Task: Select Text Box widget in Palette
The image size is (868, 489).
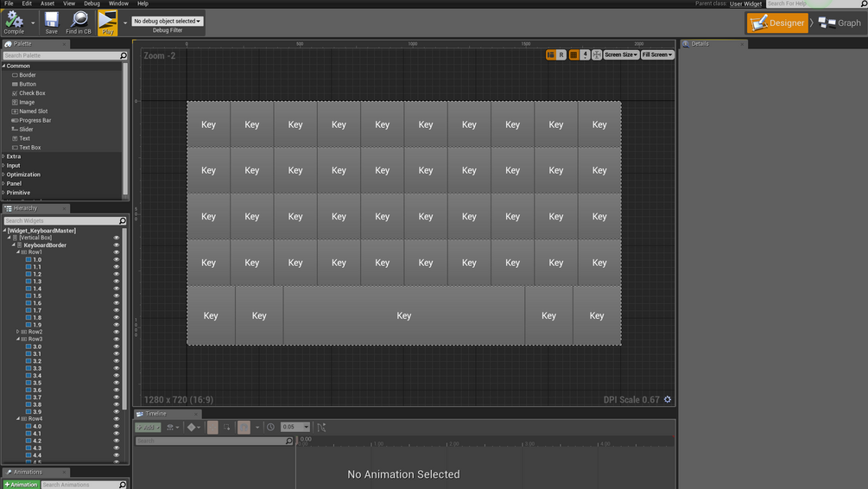Action: point(26,148)
